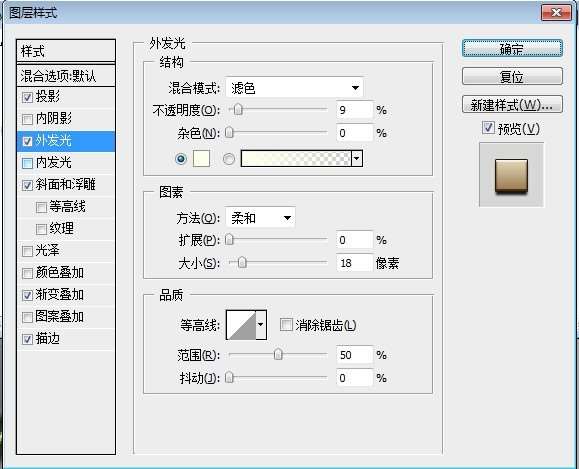The image size is (579, 469).
Task: Click the 大小 size slider handle
Action: click(242, 263)
